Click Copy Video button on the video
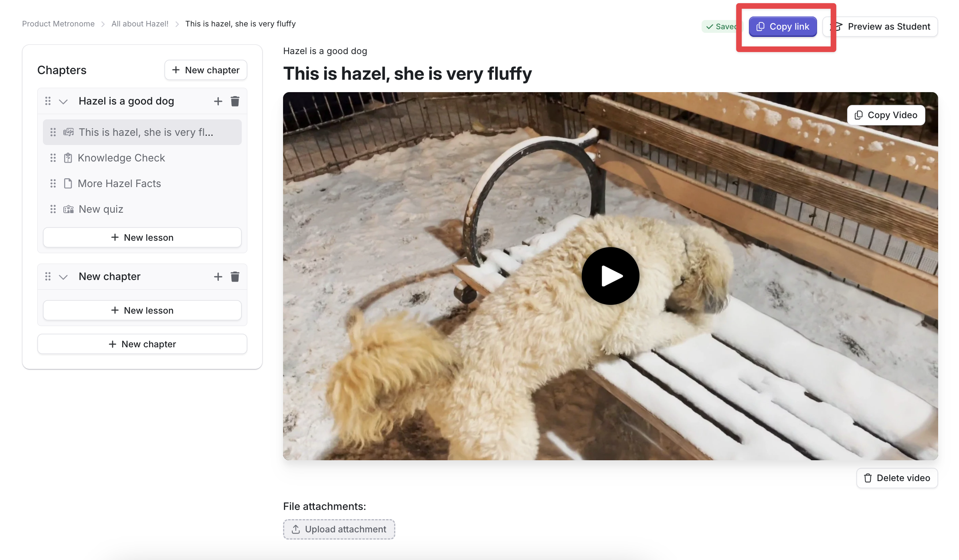This screenshot has height=560, width=959. [886, 115]
